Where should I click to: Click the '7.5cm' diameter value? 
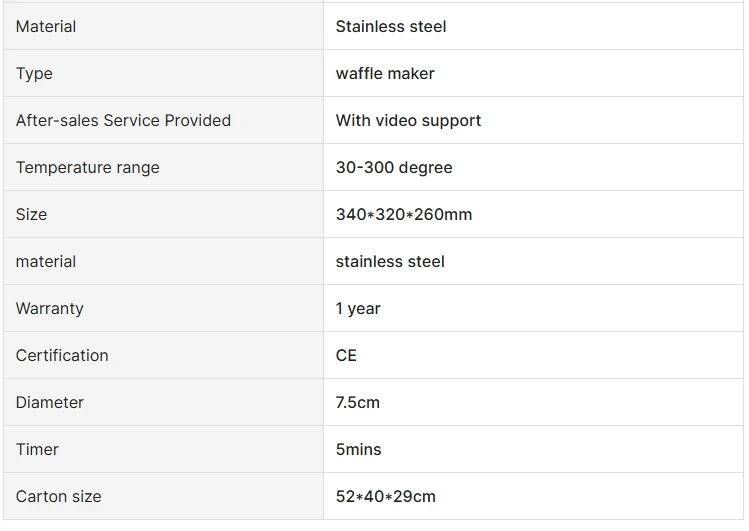pos(358,403)
